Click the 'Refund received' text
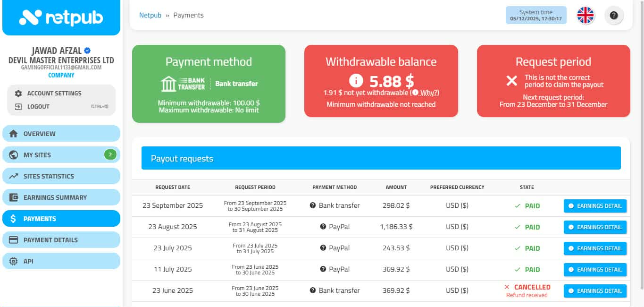This screenshot has width=644, height=307. (x=527, y=295)
